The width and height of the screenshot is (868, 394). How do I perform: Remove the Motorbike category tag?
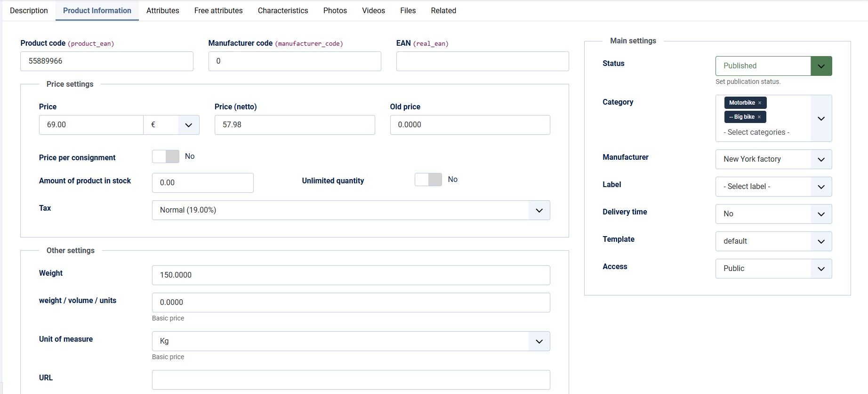[x=759, y=103]
